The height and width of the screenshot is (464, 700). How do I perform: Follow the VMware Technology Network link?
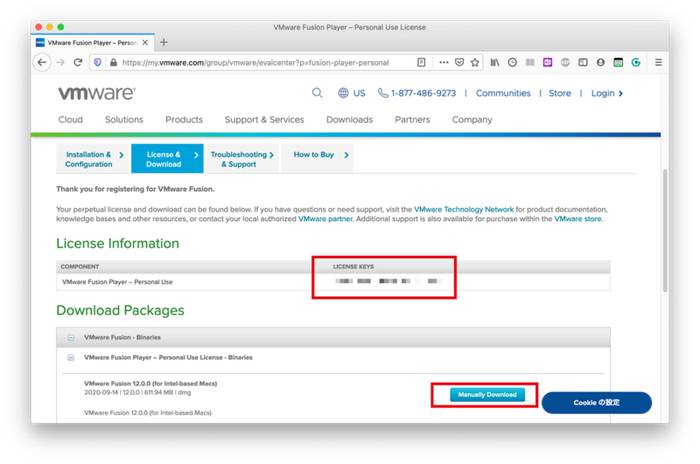click(x=463, y=209)
